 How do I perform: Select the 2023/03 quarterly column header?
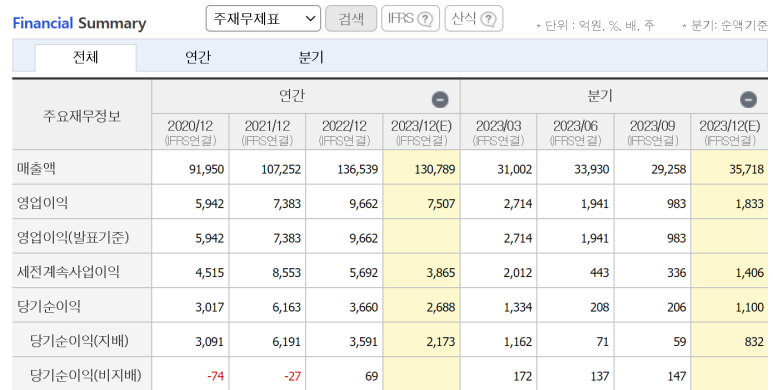coord(498,132)
